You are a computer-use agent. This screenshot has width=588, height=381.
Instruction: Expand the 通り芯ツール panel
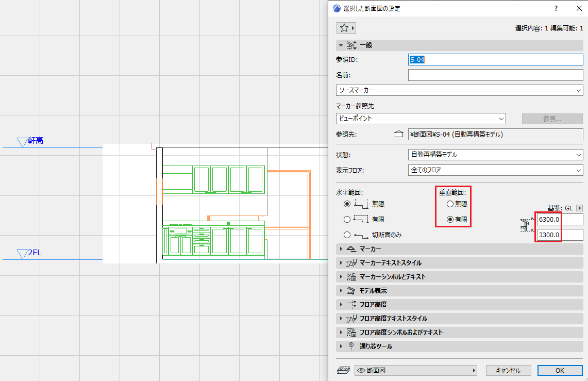pyautogui.click(x=341, y=346)
